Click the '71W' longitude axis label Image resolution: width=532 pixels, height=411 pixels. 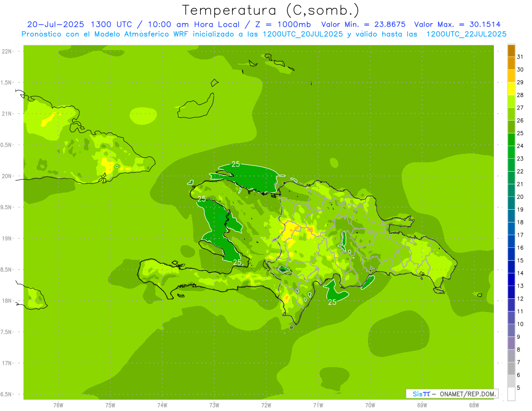pyautogui.click(x=318, y=405)
